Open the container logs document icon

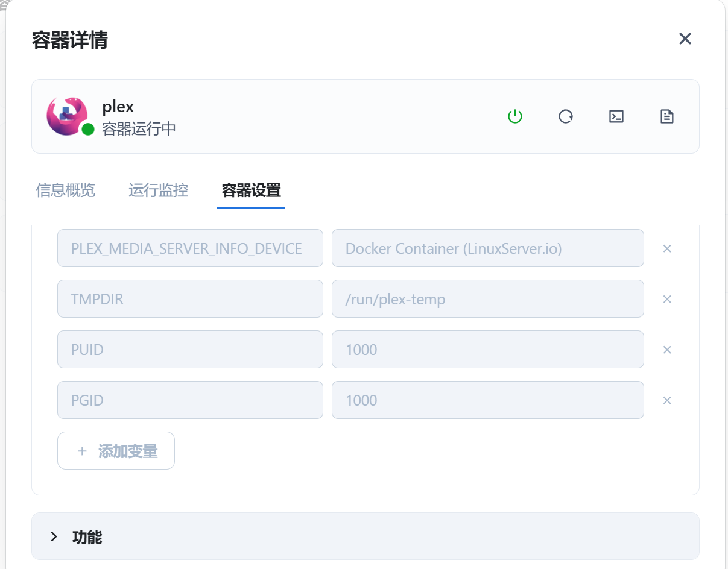666,116
